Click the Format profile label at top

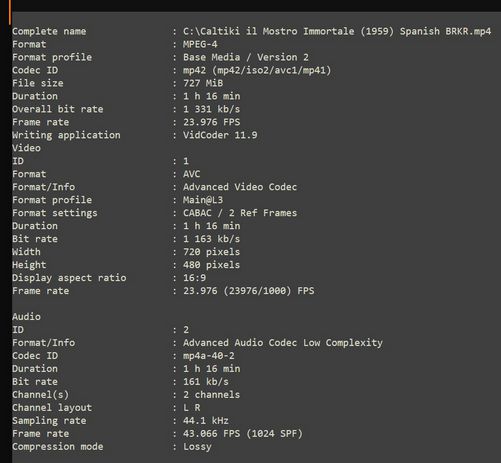point(52,58)
